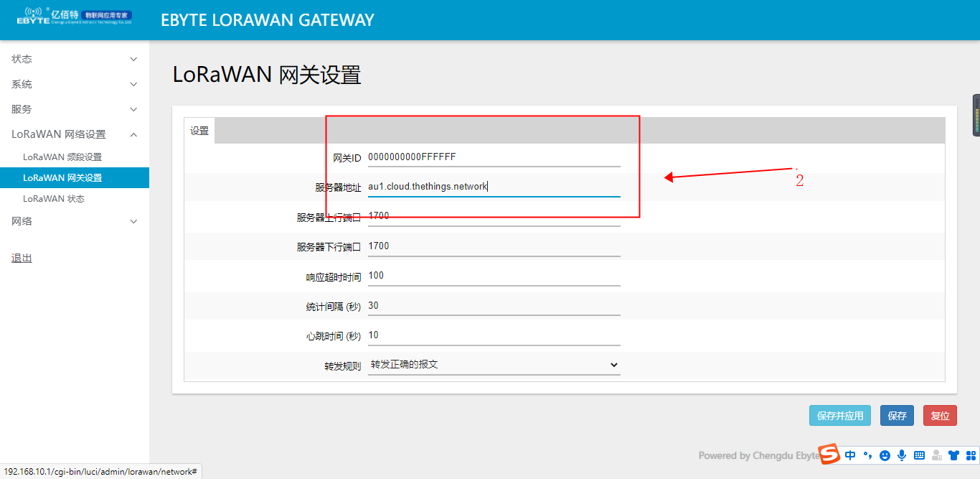Viewport: 980px width, 479px height.
Task: Open the Sogou emoji picker
Action: (885, 455)
